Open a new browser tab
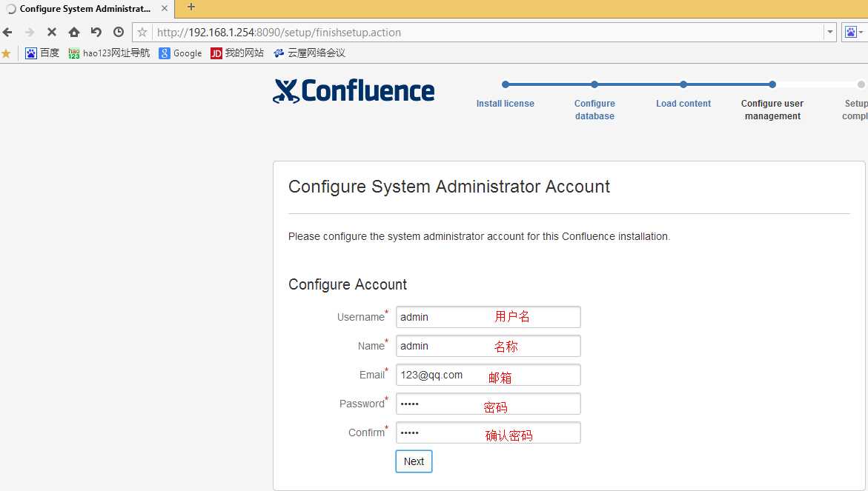Screen dimensions: 868x491 pos(191,7)
